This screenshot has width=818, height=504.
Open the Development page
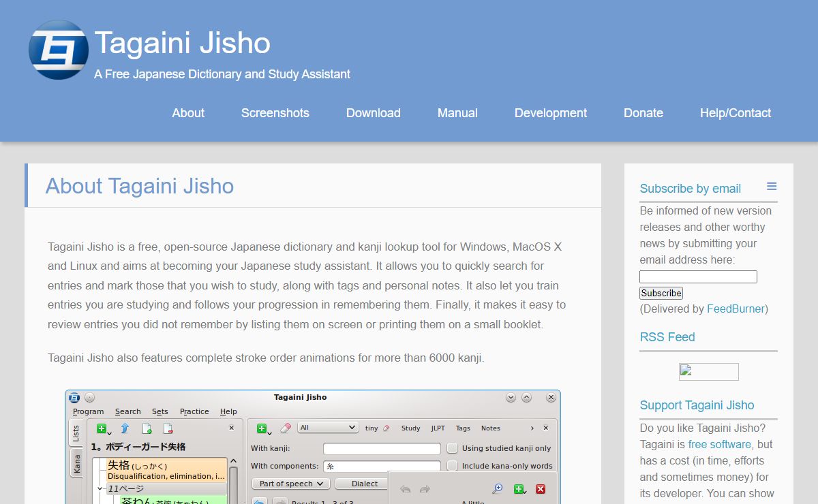[x=551, y=113]
